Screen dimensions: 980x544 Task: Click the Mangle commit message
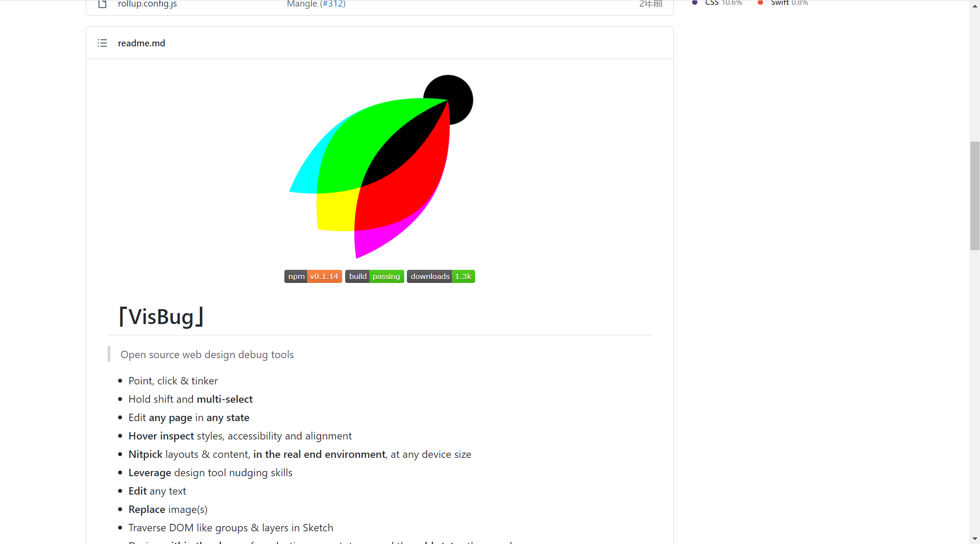(302, 4)
